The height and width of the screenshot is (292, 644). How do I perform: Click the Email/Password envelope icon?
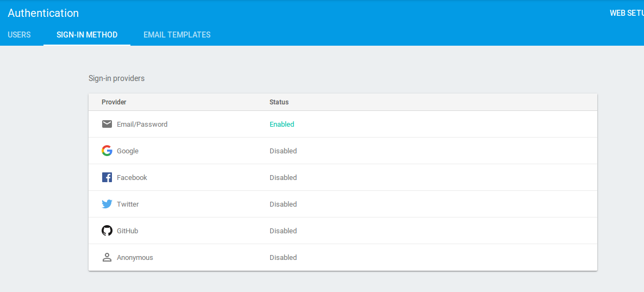pos(107,124)
